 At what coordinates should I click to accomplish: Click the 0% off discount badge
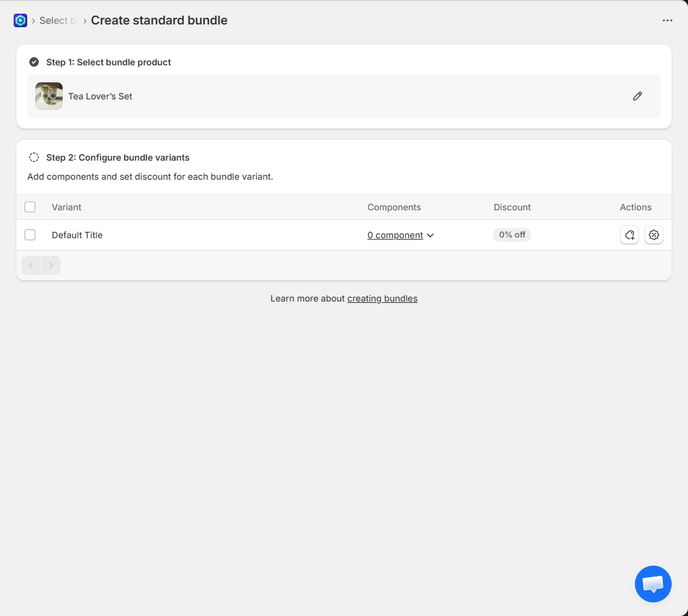[512, 235]
